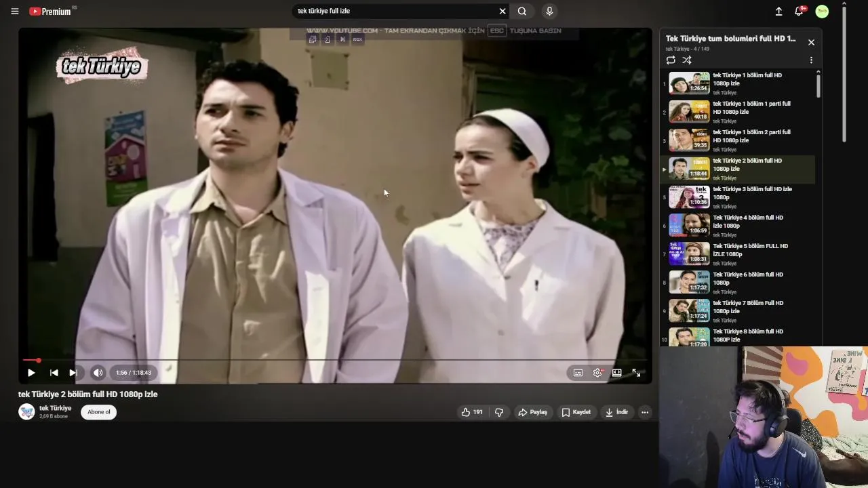This screenshot has width=868, height=488.
Task: Clear the search box text
Action: [502, 12]
